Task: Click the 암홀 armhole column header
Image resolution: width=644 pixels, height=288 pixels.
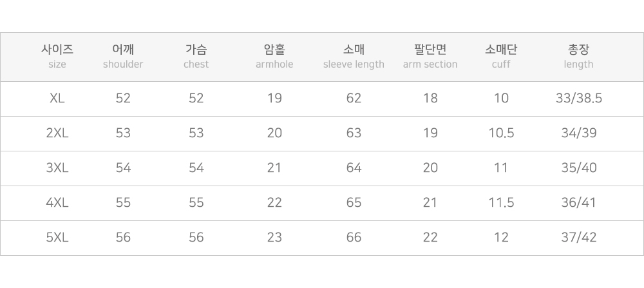Action: point(274,56)
